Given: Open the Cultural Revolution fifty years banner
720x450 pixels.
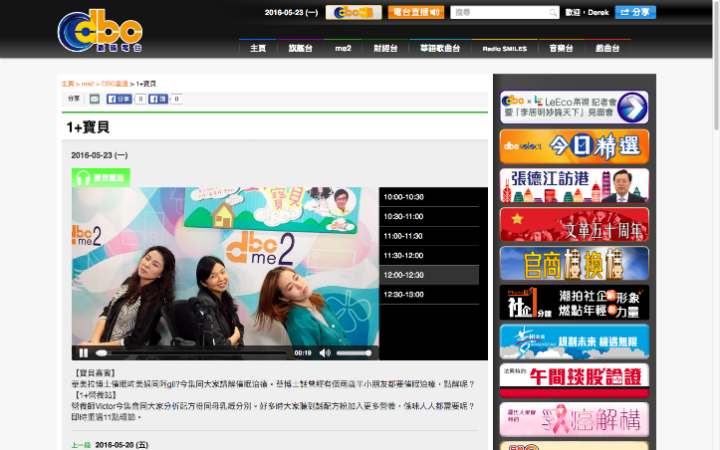Looking at the screenshot, I should pyautogui.click(x=574, y=225).
